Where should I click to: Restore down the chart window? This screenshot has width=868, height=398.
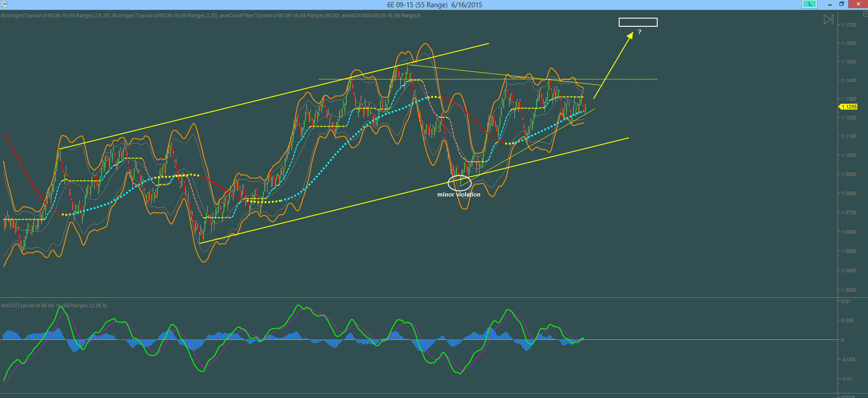841,5
